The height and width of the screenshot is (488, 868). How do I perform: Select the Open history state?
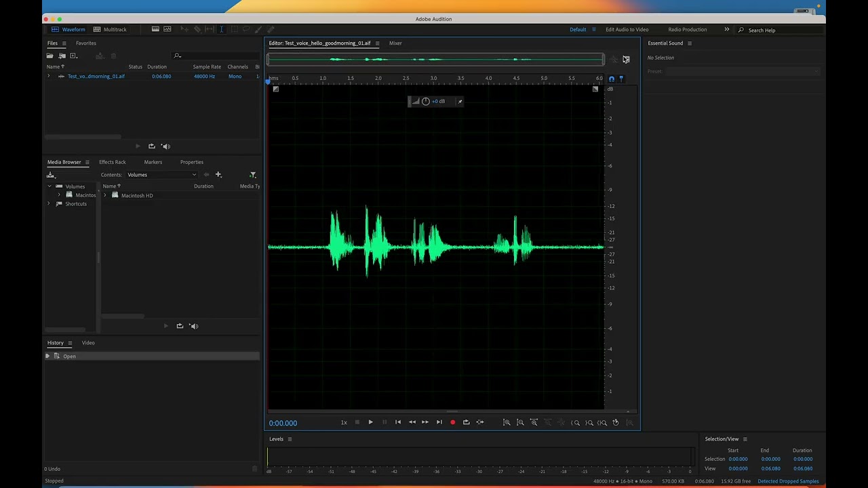153,357
